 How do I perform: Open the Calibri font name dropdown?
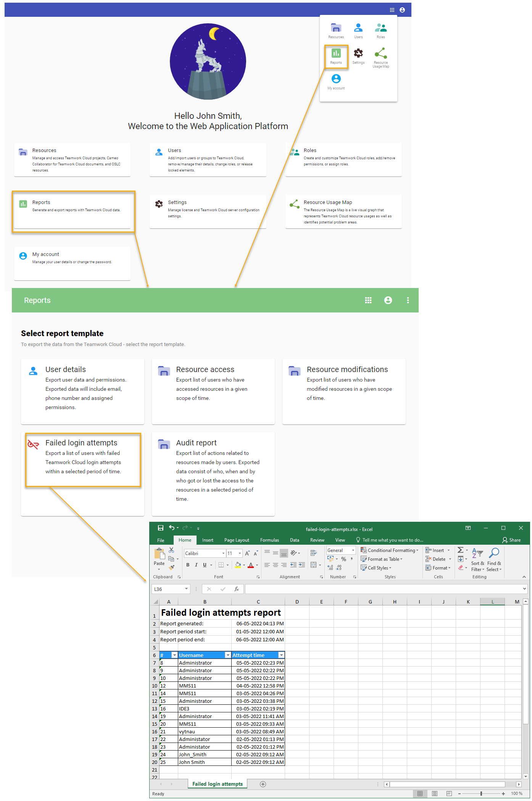[x=223, y=553]
